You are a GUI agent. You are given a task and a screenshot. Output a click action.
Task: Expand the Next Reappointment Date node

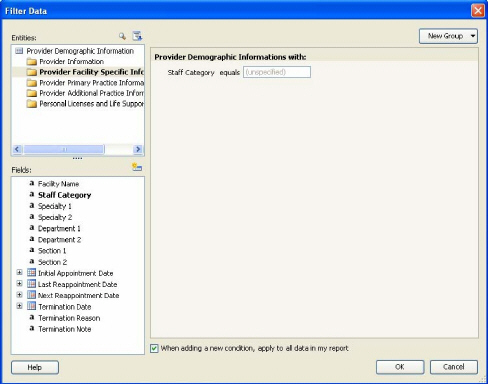pyautogui.click(x=19, y=295)
